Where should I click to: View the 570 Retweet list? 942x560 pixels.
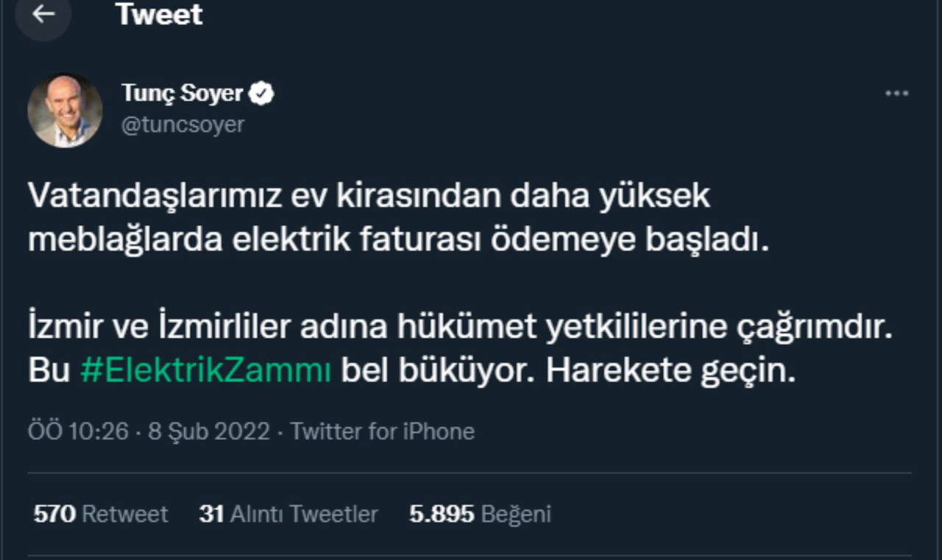point(101,514)
